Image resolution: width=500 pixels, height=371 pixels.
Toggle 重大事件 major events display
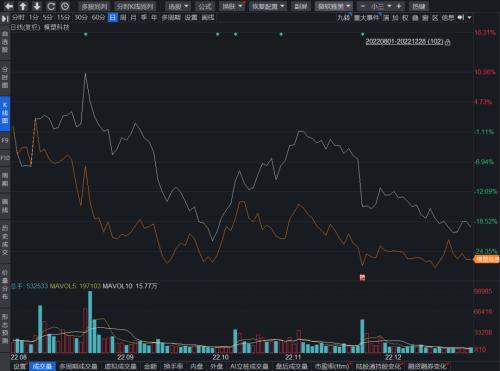(366, 18)
